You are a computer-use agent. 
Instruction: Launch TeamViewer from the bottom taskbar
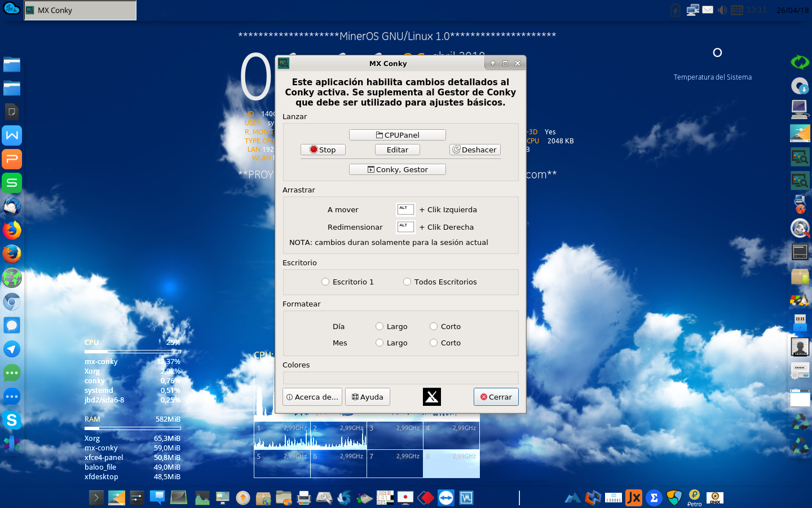click(445, 498)
